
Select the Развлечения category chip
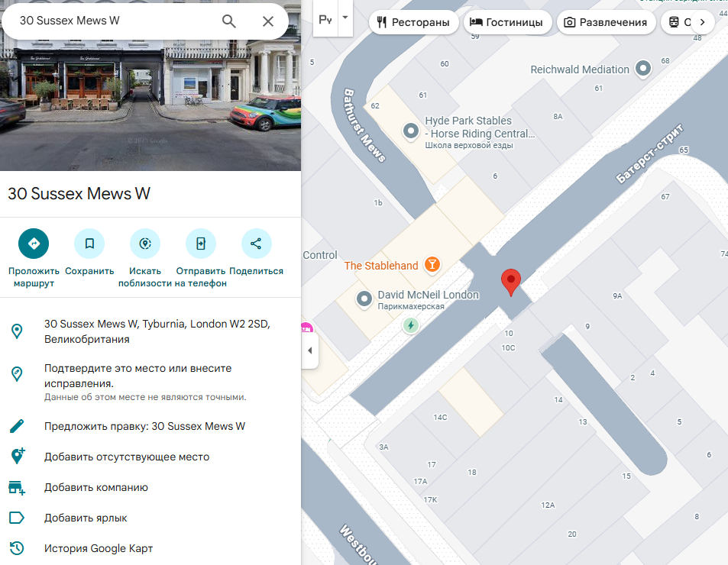point(605,22)
